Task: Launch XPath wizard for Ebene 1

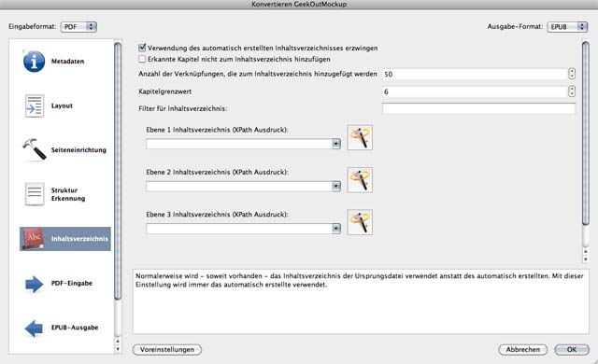Action: point(360,137)
